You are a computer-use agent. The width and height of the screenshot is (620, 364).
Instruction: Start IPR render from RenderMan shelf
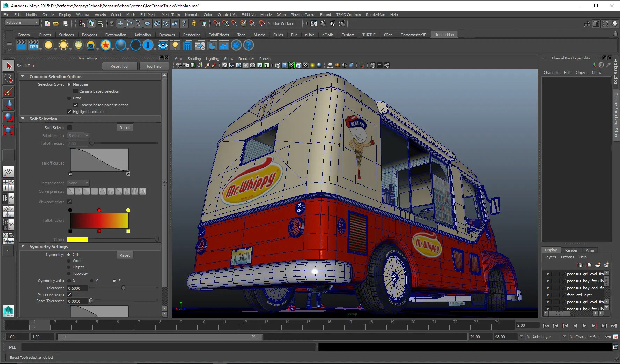[x=34, y=45]
